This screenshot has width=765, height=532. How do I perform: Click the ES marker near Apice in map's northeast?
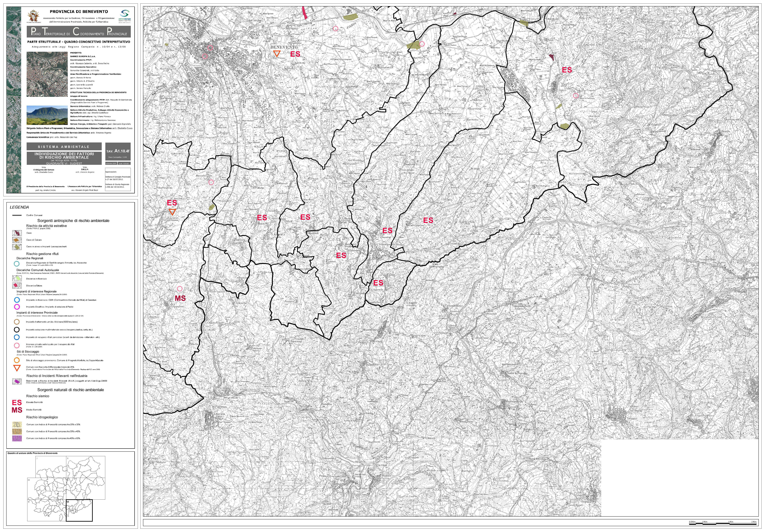coord(567,70)
